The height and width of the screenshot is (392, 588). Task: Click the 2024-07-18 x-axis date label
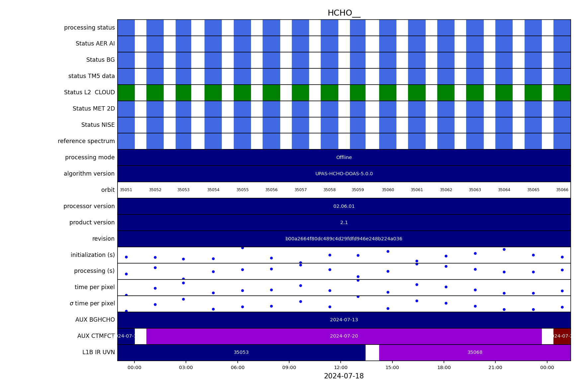pos(344,376)
